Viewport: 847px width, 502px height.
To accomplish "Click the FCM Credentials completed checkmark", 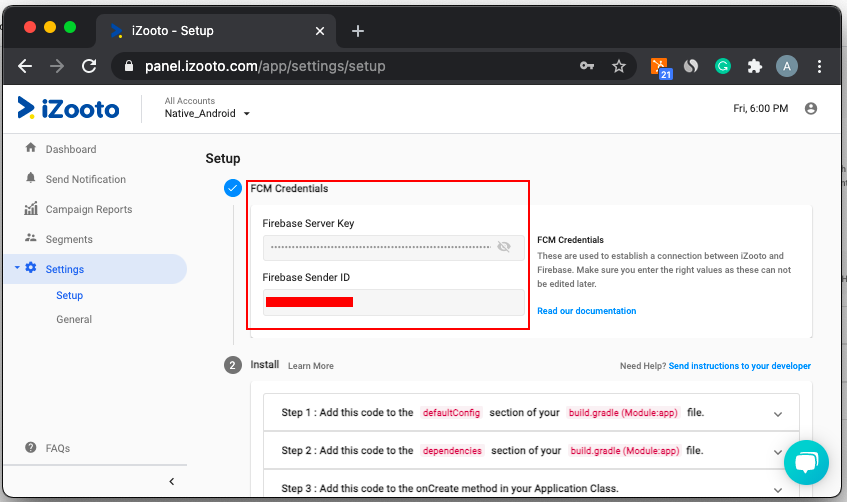I will [x=233, y=188].
